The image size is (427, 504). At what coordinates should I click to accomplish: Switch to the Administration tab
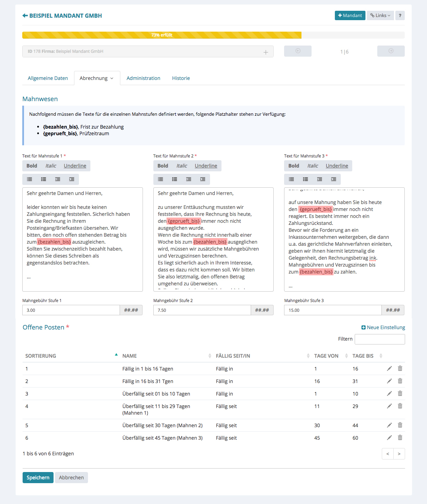click(x=143, y=78)
